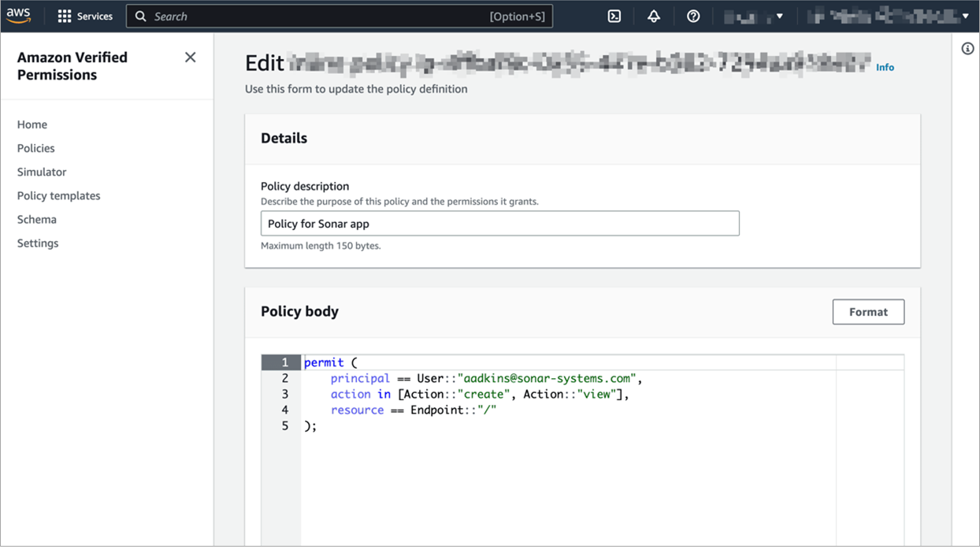Viewport: 980px width, 549px height.
Task: Open Schema in the sidebar
Action: pyautogui.click(x=37, y=219)
